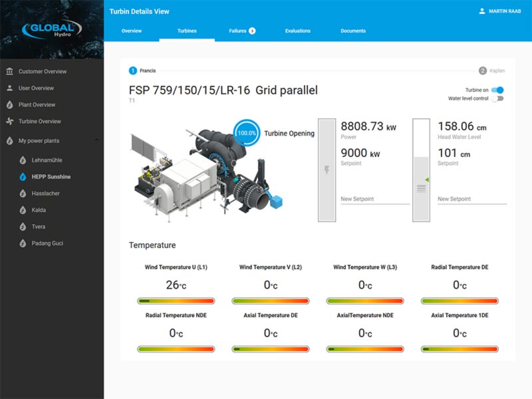Screen dimensions: 532x399
Task: Toggle the Turbine on switch
Action: [x=497, y=90]
